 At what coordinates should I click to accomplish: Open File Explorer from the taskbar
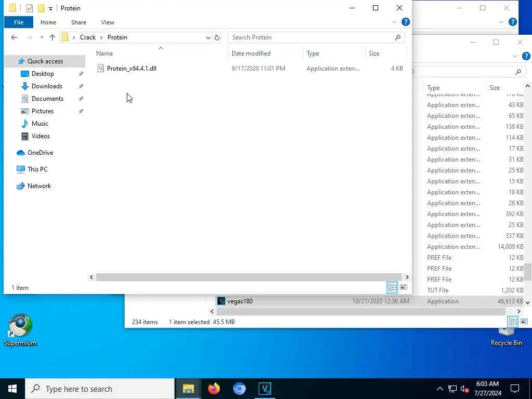[x=188, y=389]
